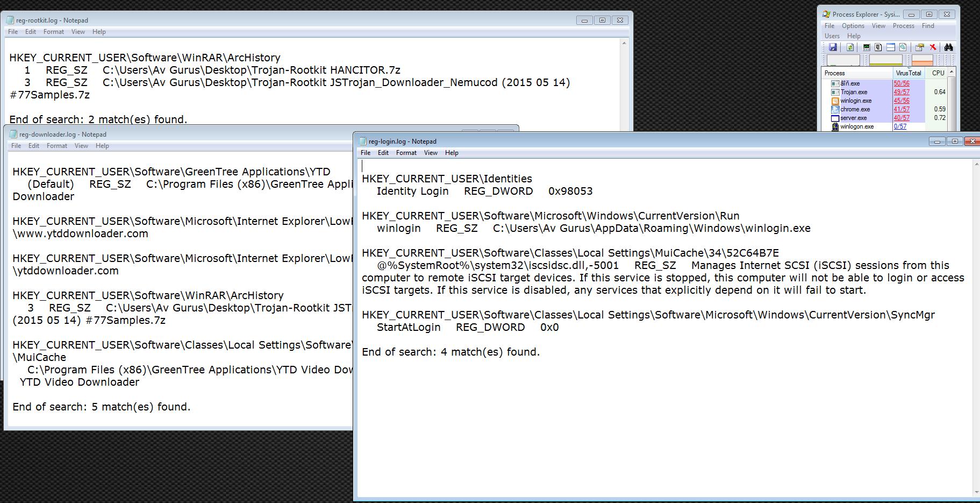Viewport: 980px width, 503px height.
Task: Open the Help menu in Process Explorer
Action: (854, 36)
